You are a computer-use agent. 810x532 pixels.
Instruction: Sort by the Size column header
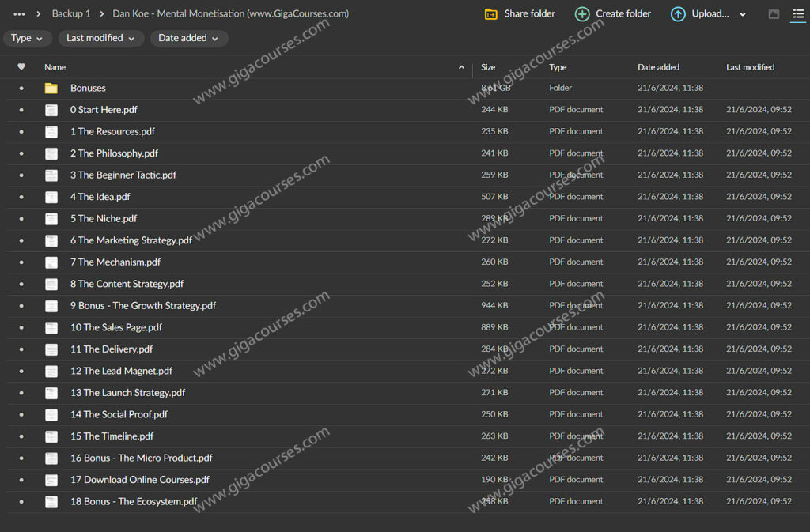[488, 67]
